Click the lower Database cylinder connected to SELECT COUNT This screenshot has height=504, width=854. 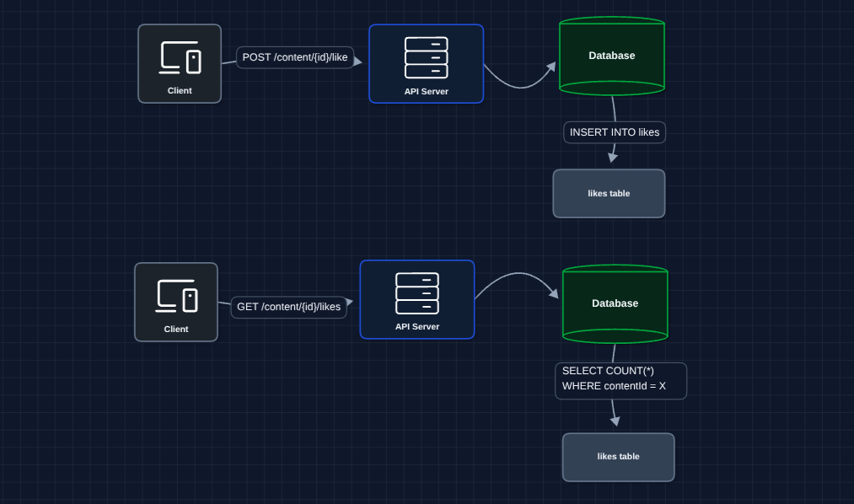tap(615, 303)
